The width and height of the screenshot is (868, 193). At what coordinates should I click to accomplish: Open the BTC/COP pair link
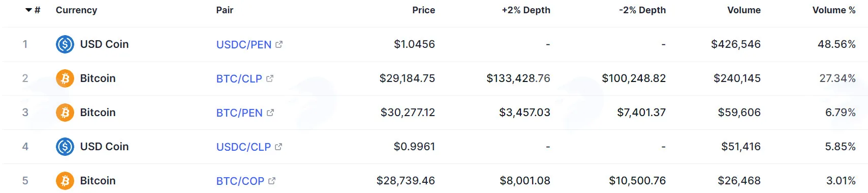click(240, 181)
